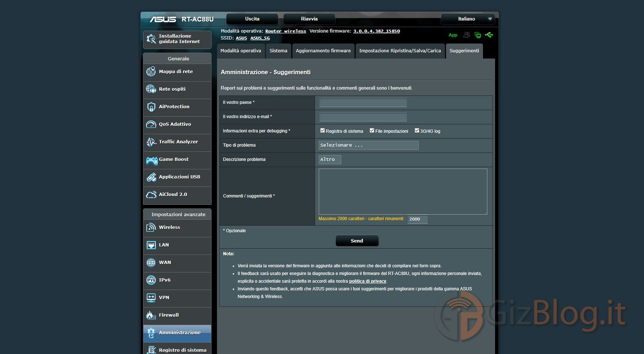Open Descrizione problema Altro dropdown
644x354 pixels.
pos(330,160)
